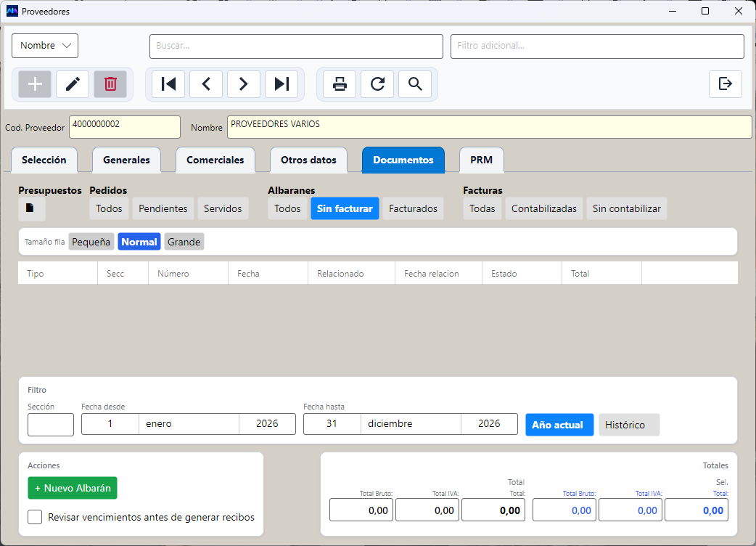Select Fecha hasta year 2026
The image size is (756, 546).
490,423
